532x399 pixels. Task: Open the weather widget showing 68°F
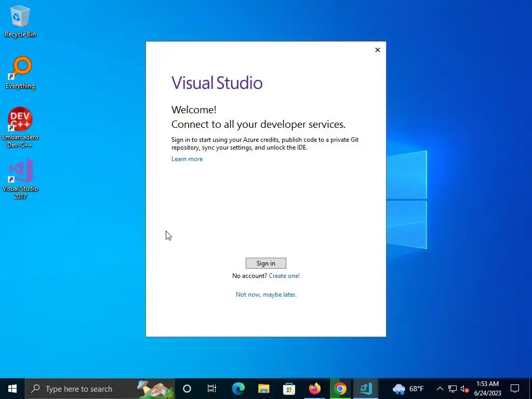(408, 389)
